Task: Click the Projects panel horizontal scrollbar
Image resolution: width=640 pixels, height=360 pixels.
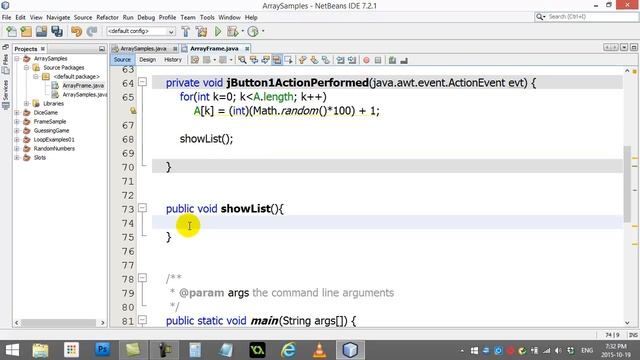Action: [x=59, y=323]
